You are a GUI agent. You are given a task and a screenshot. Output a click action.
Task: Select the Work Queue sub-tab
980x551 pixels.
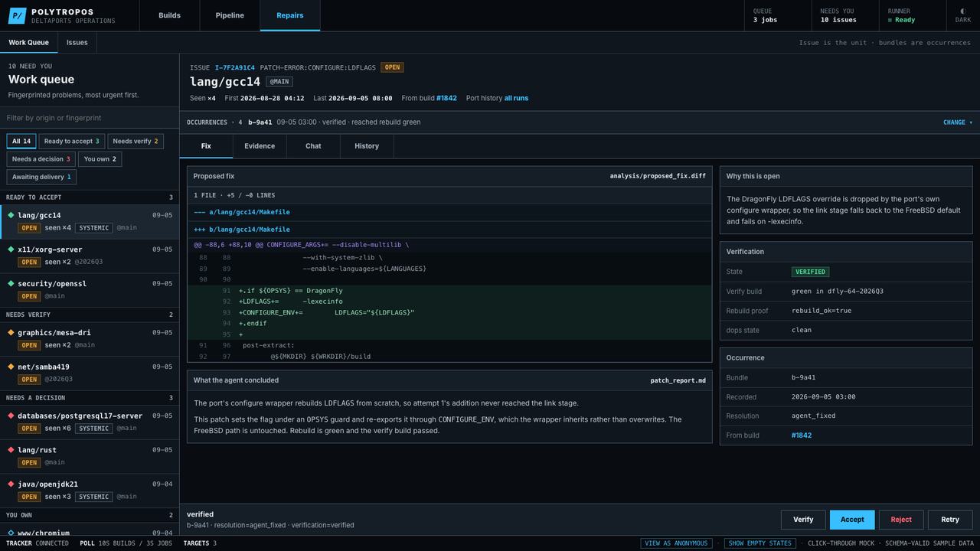point(28,43)
